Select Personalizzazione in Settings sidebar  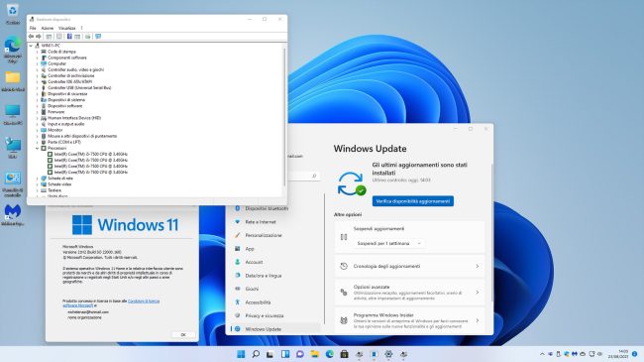point(264,235)
